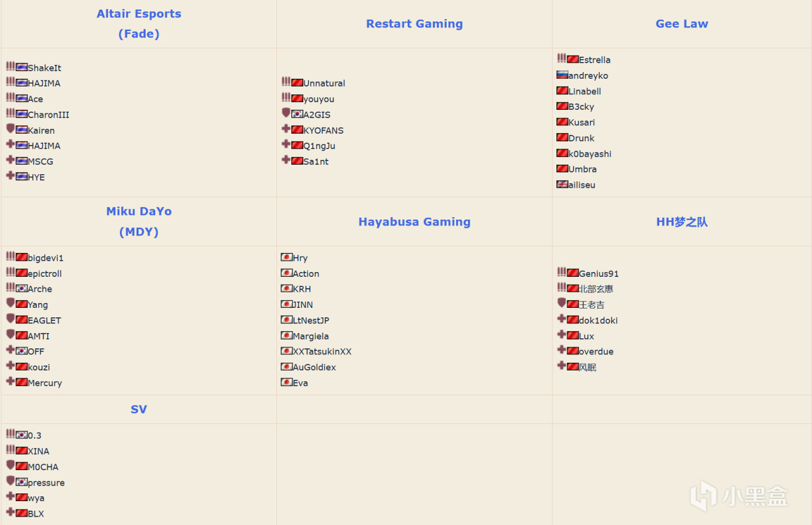The height and width of the screenshot is (525, 812).
Task: Click the support cross icon beside dok1doki
Action: point(561,319)
